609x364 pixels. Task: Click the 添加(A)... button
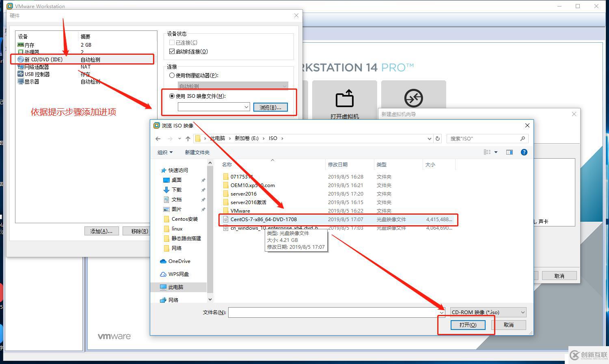101,231
